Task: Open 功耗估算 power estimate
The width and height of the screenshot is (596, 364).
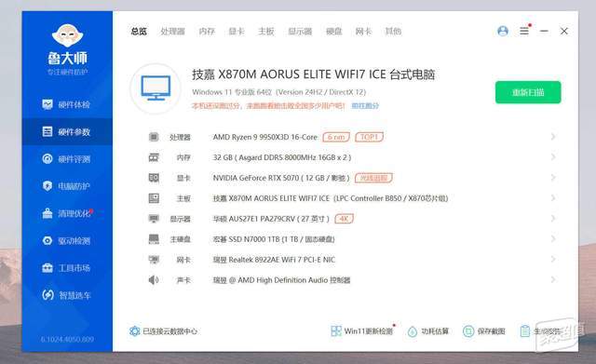Action: 428,331
